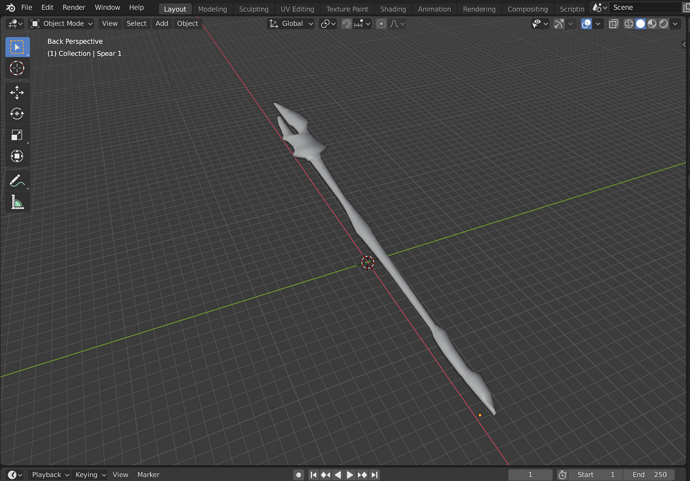
Task: Choose the Measure ruler tool
Action: click(17, 202)
